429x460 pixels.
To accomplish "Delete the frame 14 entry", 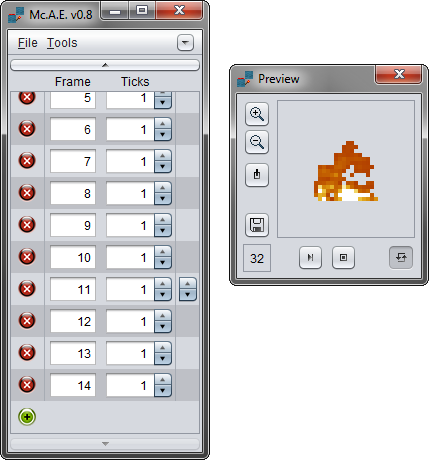I will [27, 385].
